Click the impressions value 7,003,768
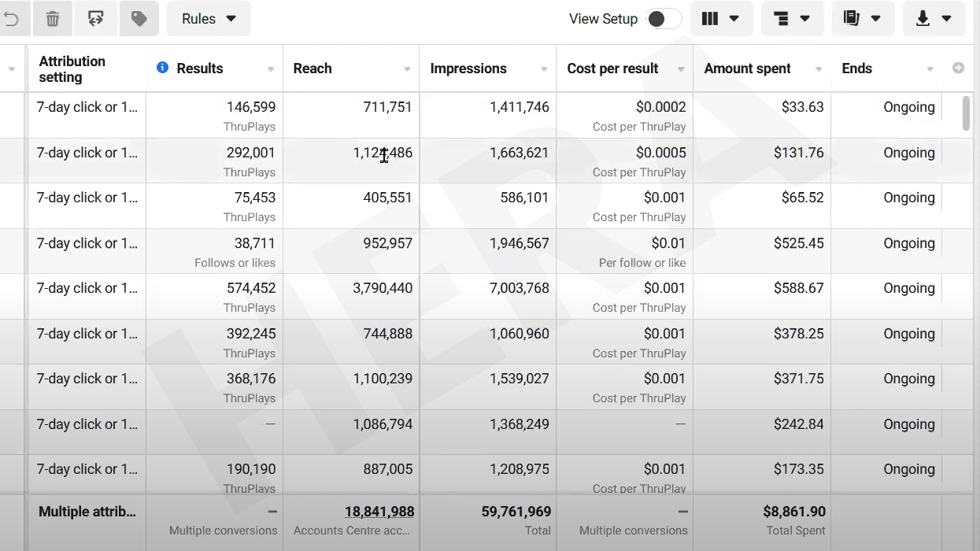The image size is (980, 551). [520, 288]
